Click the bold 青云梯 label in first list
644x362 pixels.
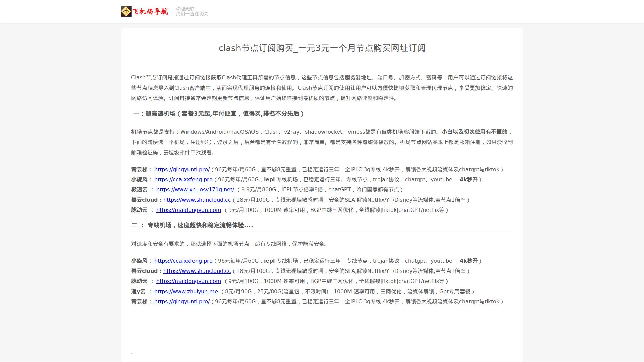click(x=139, y=170)
